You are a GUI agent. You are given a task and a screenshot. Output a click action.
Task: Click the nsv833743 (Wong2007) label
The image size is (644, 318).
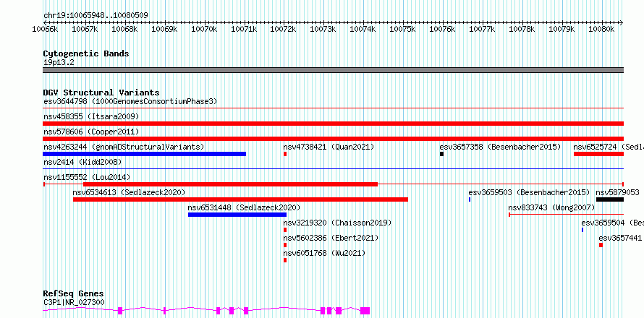551,207
